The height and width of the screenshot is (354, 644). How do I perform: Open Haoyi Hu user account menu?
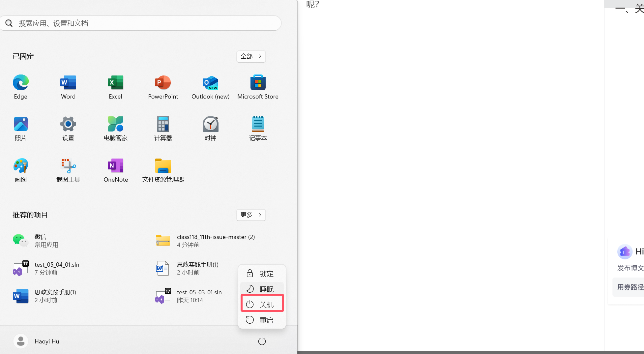[37, 341]
